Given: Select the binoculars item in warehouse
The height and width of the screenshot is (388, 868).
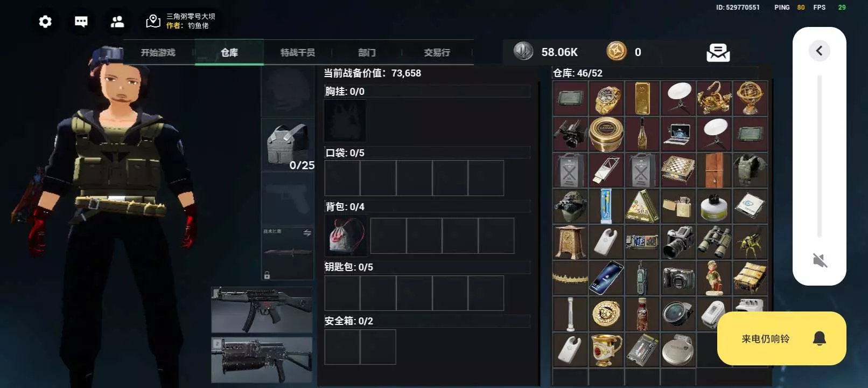Looking at the screenshot, I should pos(714,242).
